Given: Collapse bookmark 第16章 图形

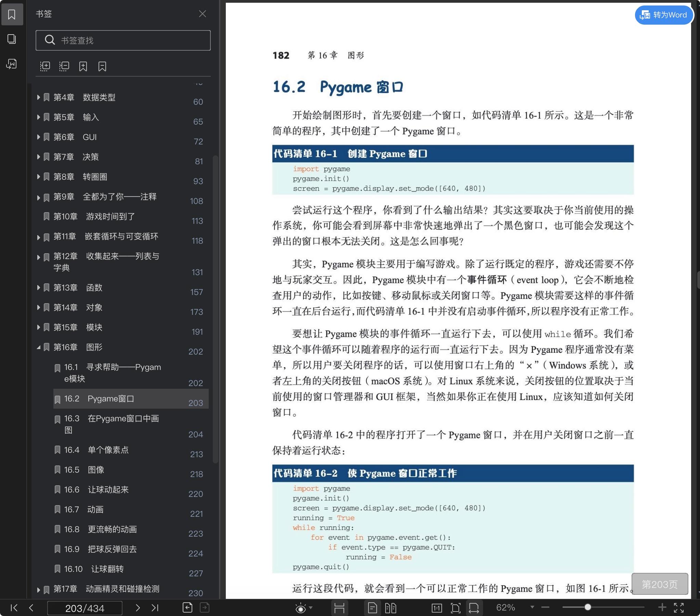Looking at the screenshot, I should click(38, 347).
